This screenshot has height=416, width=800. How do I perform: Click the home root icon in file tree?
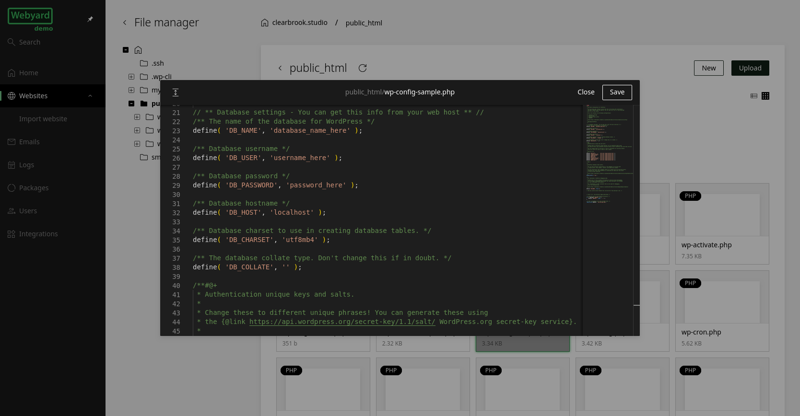138,50
